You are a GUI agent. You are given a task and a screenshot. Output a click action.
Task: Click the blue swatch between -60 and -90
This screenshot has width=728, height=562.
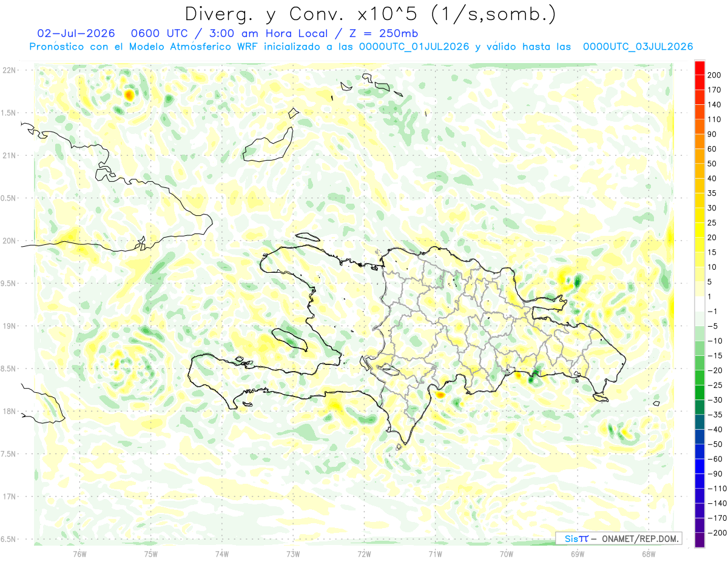pos(699,466)
